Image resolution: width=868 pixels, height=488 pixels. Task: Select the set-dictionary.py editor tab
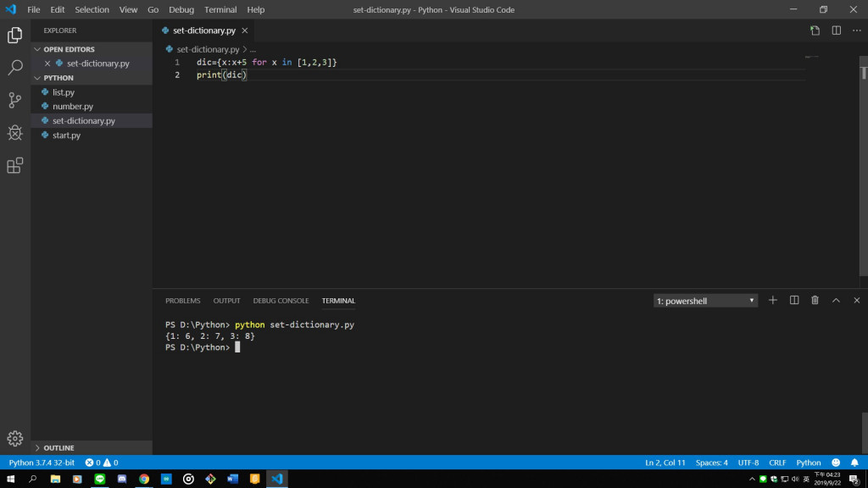coord(203,30)
